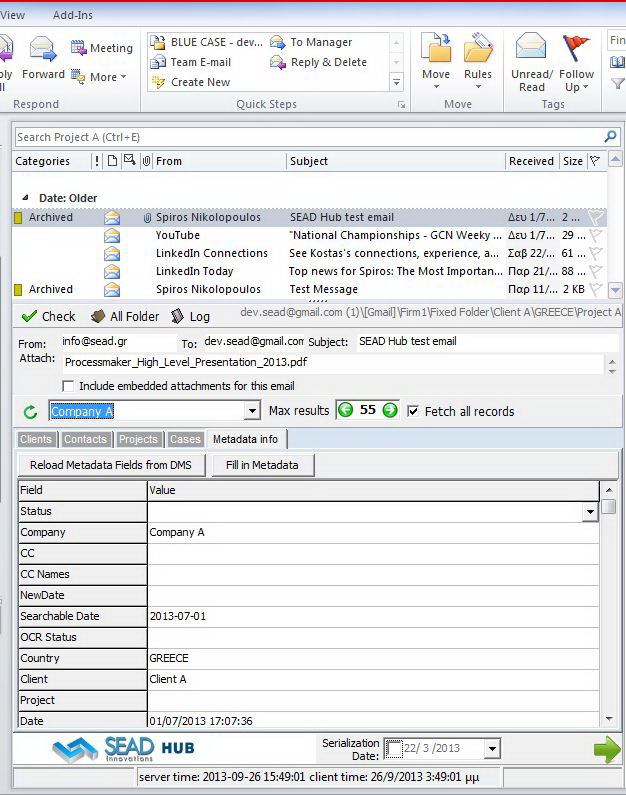
Task: Toggle the Serialization Date checkbox
Action: click(x=394, y=748)
